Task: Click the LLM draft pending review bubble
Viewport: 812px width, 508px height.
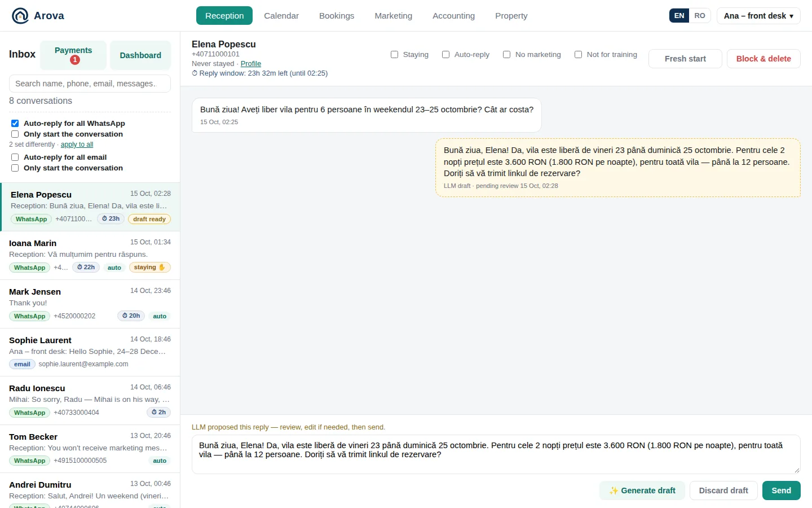Action: coord(618,168)
